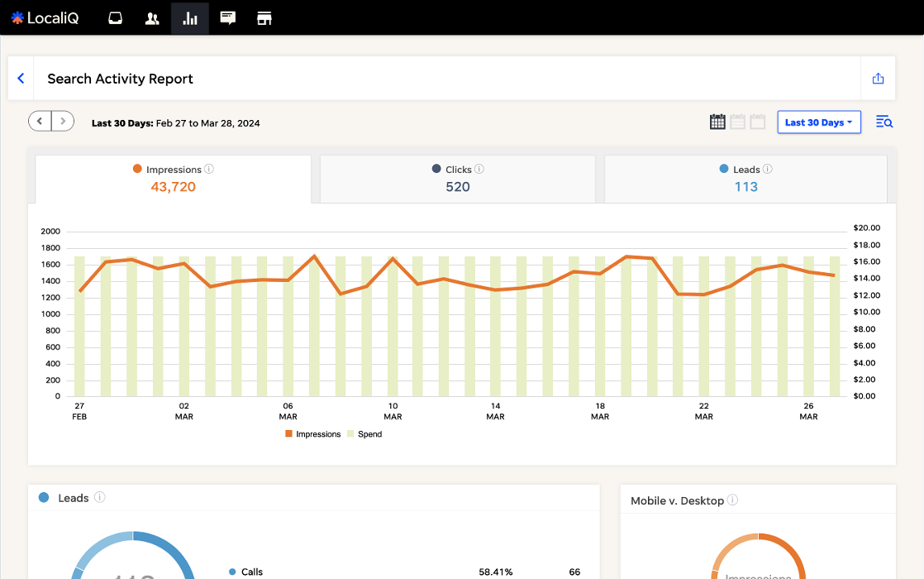Open the inbox icon in the top navigation
This screenshot has width=924, height=579.
click(x=116, y=18)
